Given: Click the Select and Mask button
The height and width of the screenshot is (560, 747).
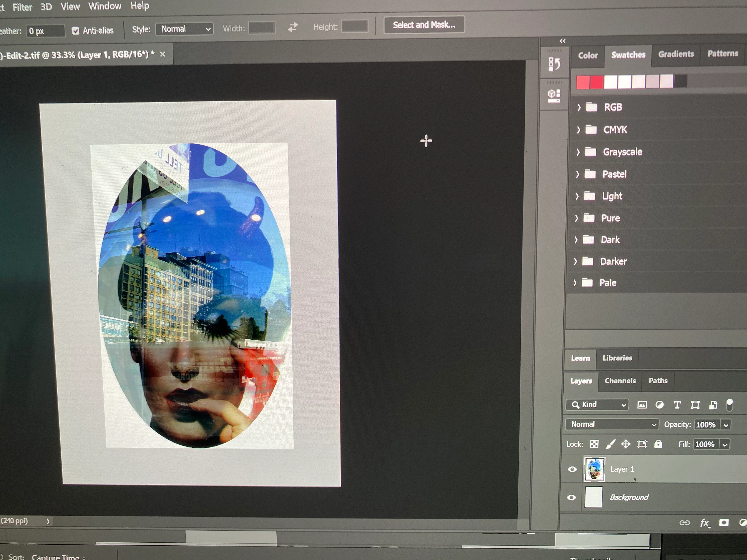Looking at the screenshot, I should click(x=424, y=25).
